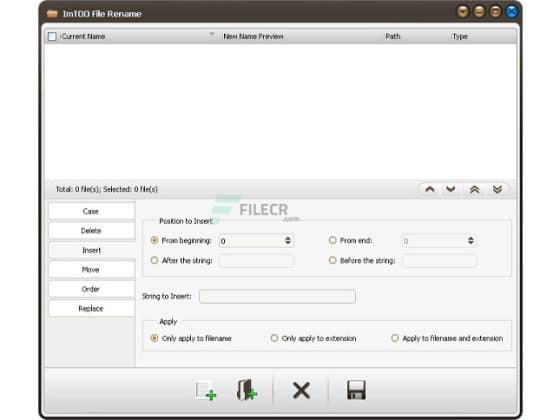
Task: Click the From end spinner arrows
Action: (x=471, y=240)
